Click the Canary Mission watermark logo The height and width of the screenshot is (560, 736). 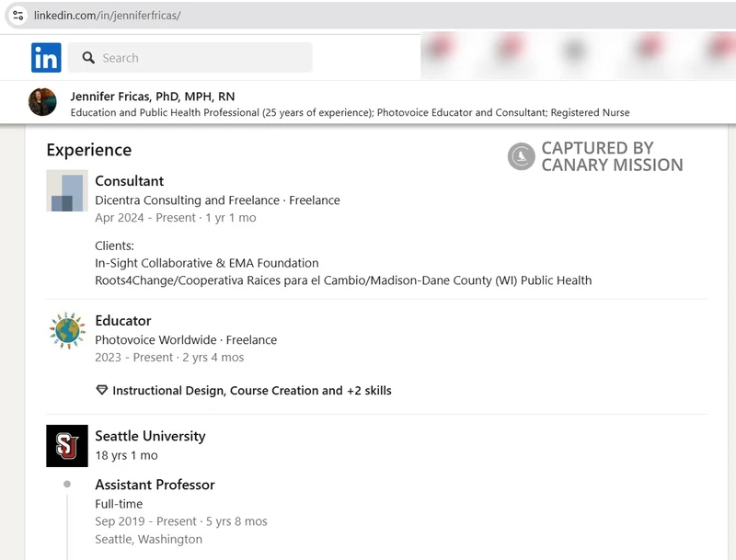[x=522, y=156]
